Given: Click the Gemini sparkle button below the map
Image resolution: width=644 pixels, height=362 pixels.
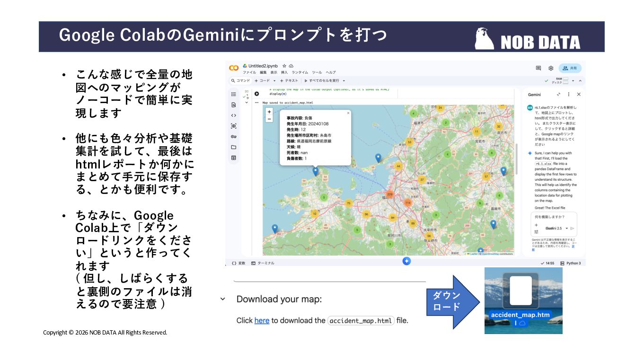Looking at the screenshot, I should [406, 261].
